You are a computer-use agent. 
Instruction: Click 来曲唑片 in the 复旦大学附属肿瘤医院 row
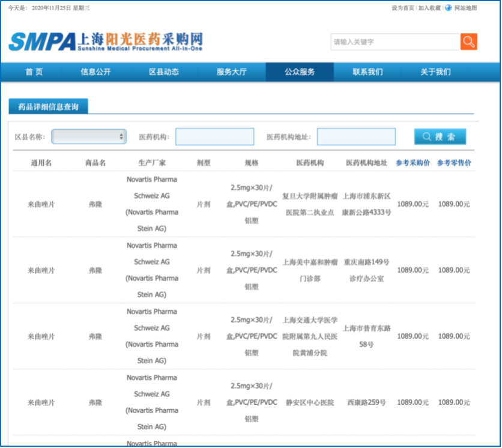pyautogui.click(x=41, y=204)
